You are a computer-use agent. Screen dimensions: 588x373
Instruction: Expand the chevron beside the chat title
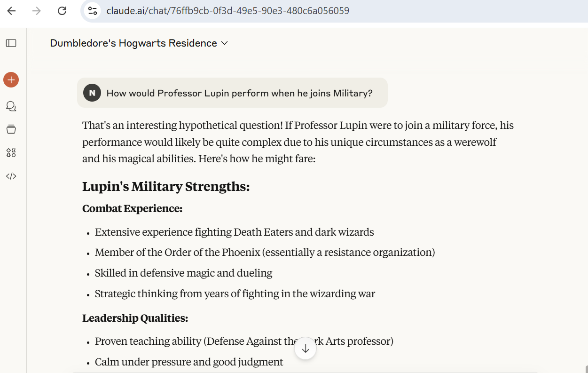(225, 43)
